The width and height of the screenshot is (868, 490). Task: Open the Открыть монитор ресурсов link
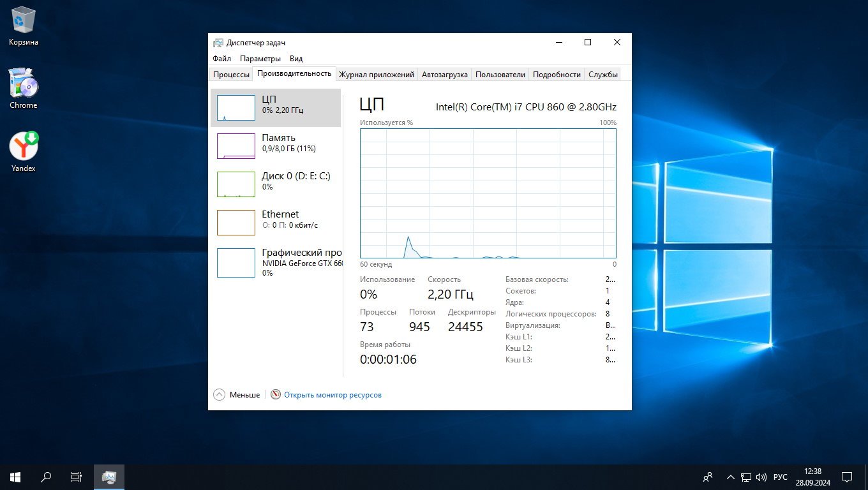pos(333,395)
